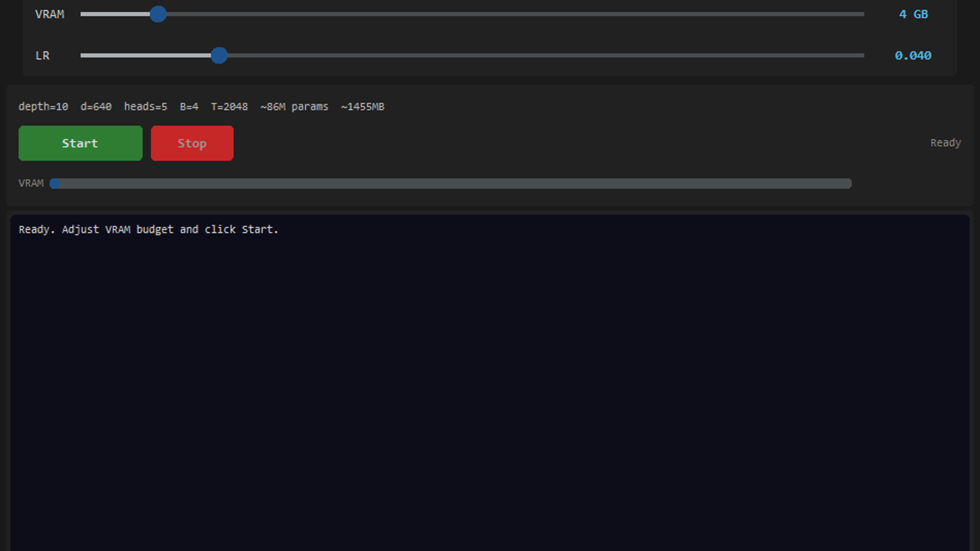Screen dimensions: 980x551
Task: Click the ~86M params label
Action: (x=294, y=107)
